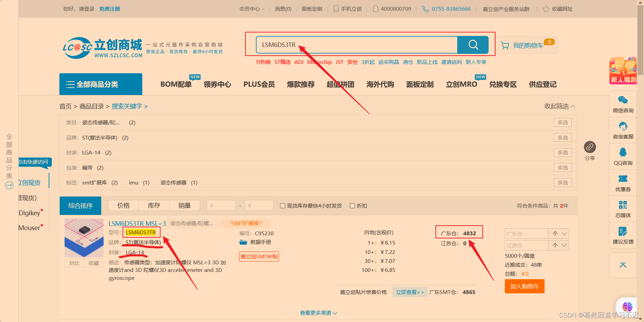Click the 嘉立创SMT补贴 tag
The height and width of the screenshot is (322, 644).
point(259,257)
